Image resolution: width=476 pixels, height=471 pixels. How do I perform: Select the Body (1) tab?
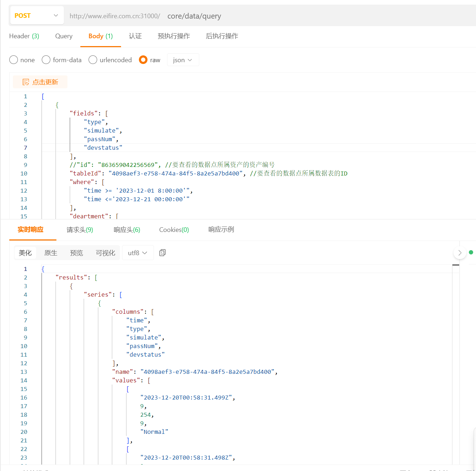[x=101, y=36]
